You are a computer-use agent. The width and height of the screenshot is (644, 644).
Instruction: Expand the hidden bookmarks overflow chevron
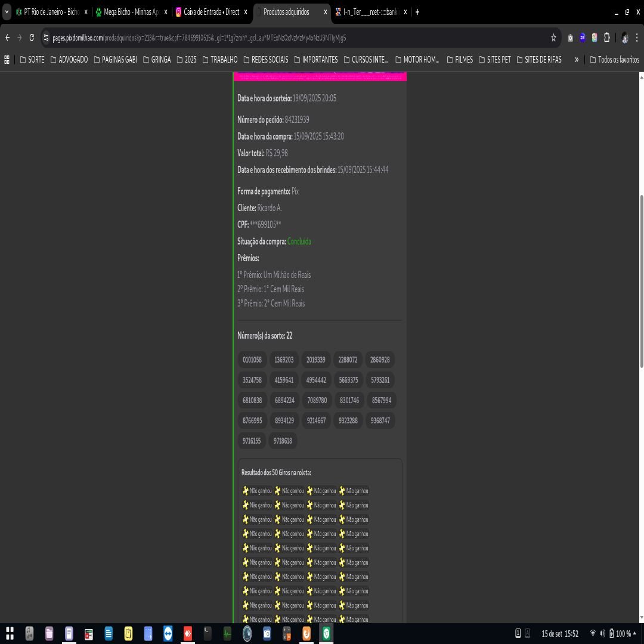[x=576, y=60]
